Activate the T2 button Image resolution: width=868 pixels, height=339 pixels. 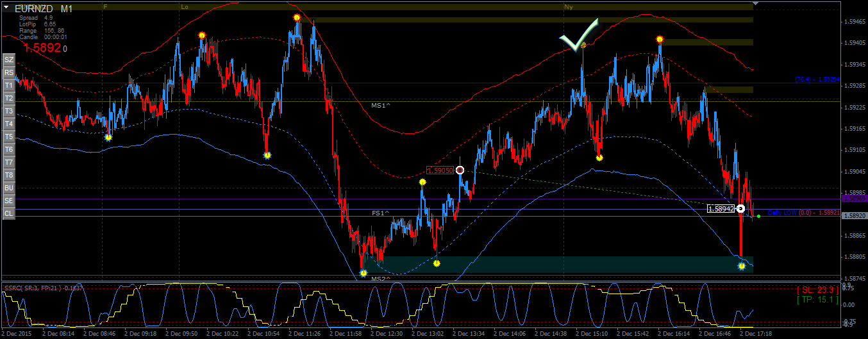click(9, 98)
